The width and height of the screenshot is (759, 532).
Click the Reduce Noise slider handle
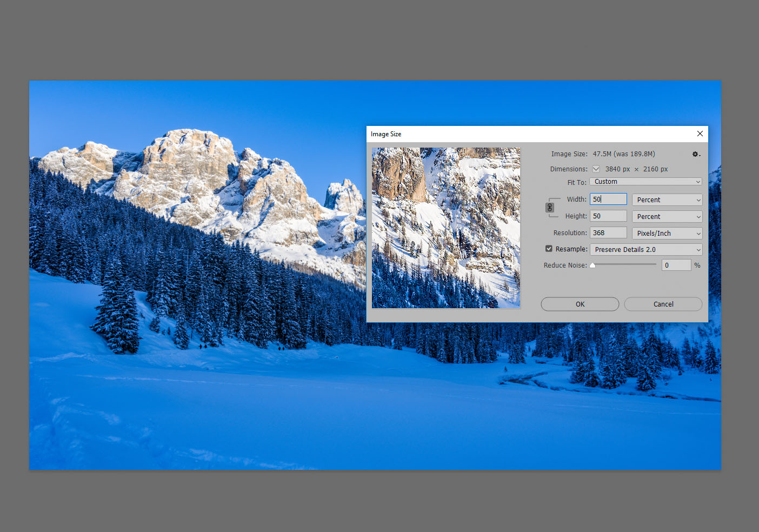(592, 265)
